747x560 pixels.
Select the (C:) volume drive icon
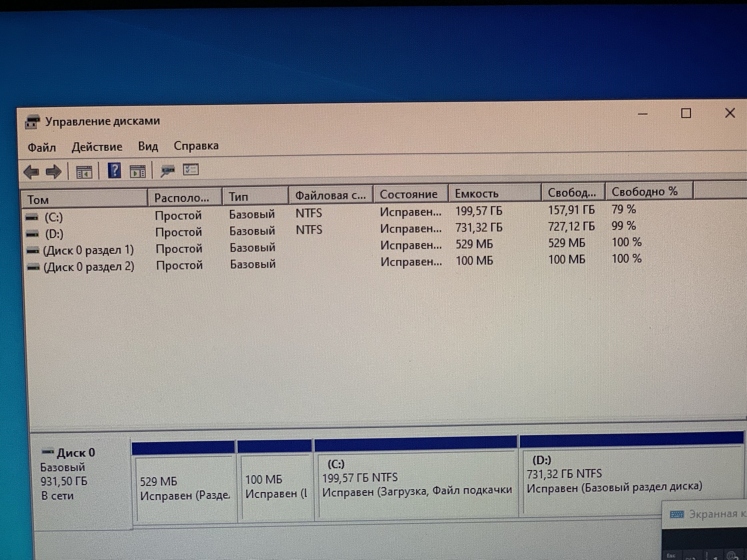click(32, 218)
